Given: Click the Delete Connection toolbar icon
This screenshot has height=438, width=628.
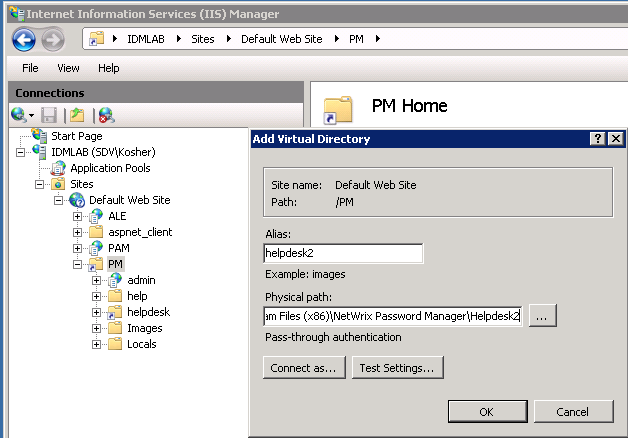Looking at the screenshot, I should point(105,115).
